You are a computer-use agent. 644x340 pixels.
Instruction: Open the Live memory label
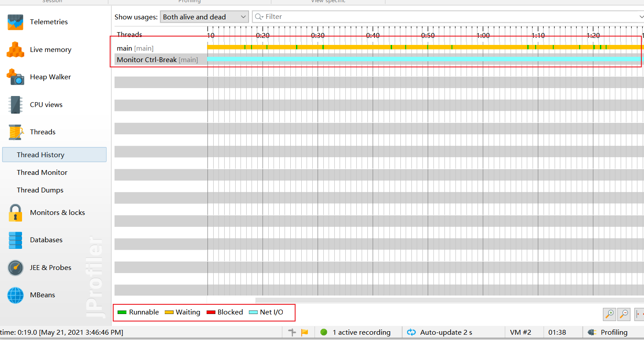[51, 50]
